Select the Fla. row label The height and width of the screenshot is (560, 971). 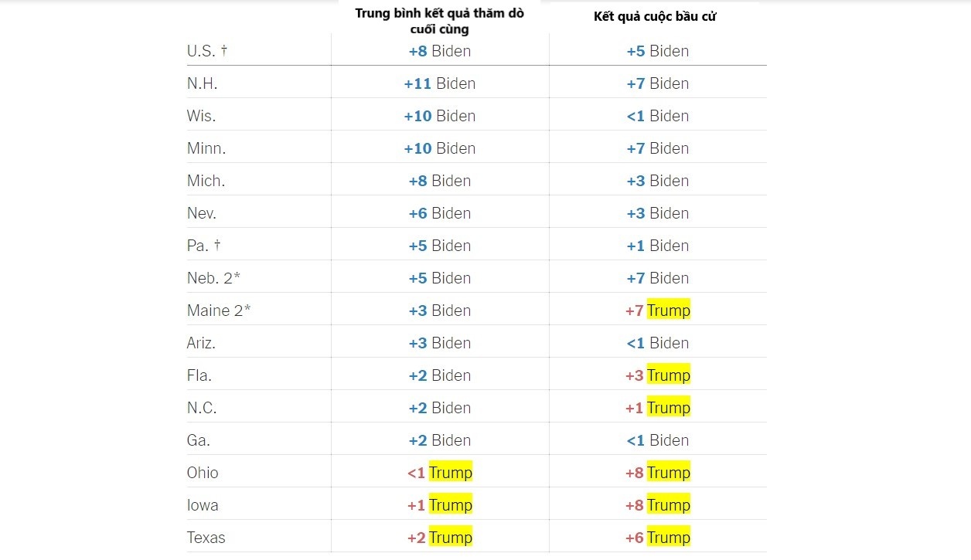click(199, 375)
